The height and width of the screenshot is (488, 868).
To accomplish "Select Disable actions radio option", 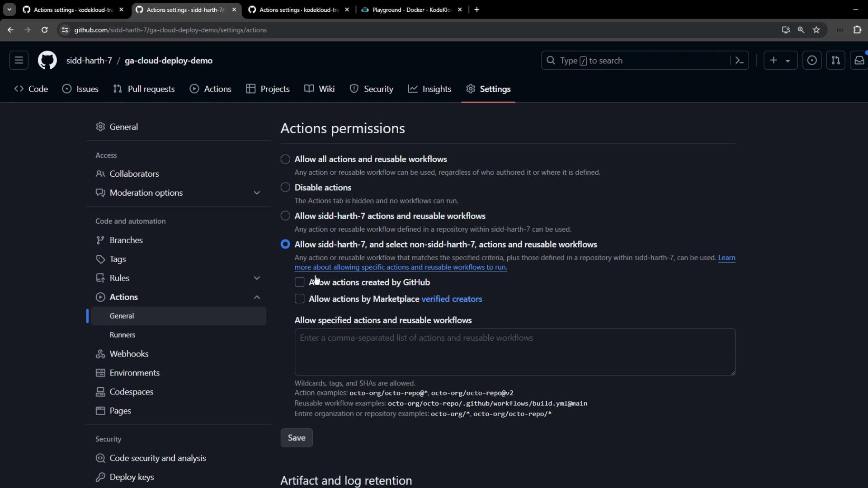I will [285, 188].
